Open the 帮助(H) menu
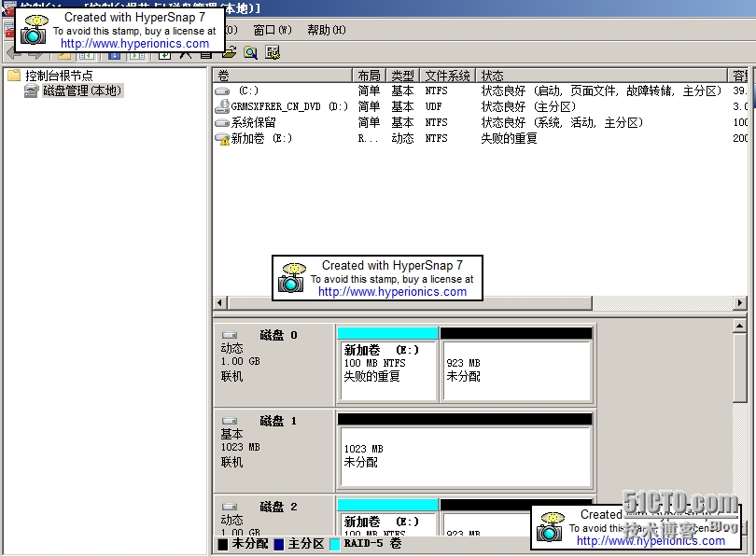This screenshot has width=756, height=557. [x=327, y=30]
